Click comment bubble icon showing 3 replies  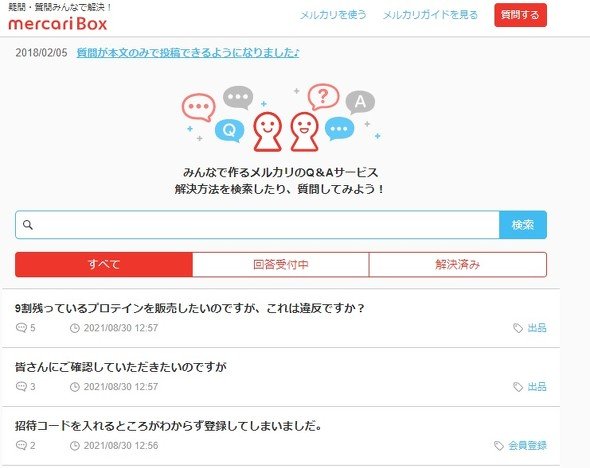click(x=21, y=386)
